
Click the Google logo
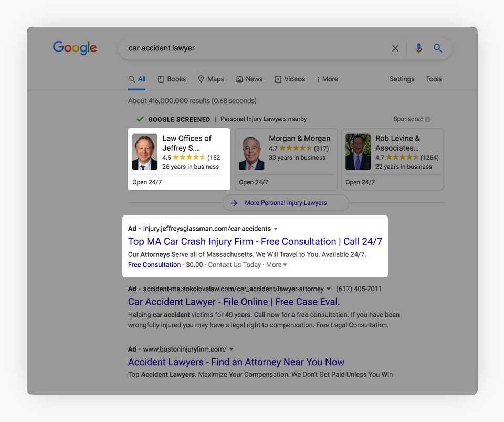tap(75, 48)
